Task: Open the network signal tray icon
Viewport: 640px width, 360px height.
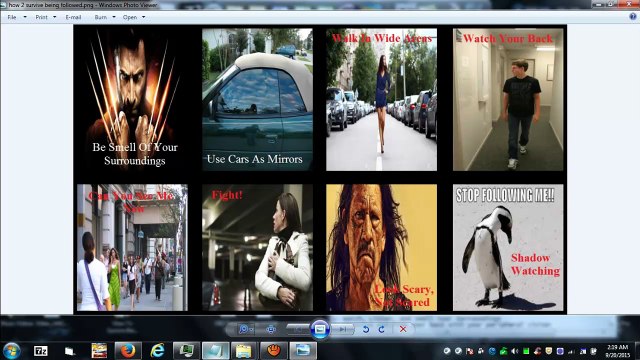Action: [x=571, y=351]
